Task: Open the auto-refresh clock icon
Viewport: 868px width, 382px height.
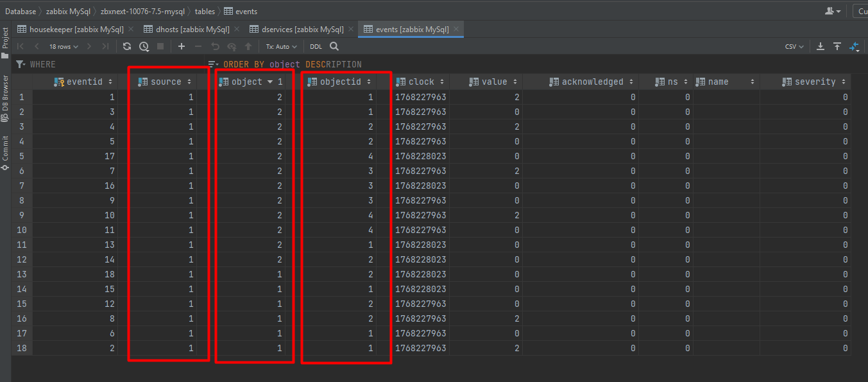Action: (144, 46)
